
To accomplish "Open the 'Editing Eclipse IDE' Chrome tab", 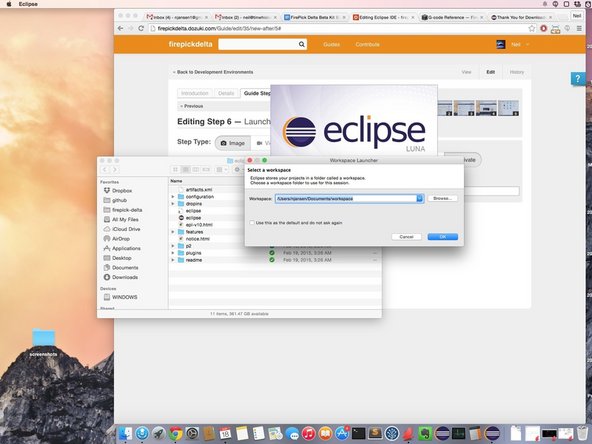I will pos(383,17).
